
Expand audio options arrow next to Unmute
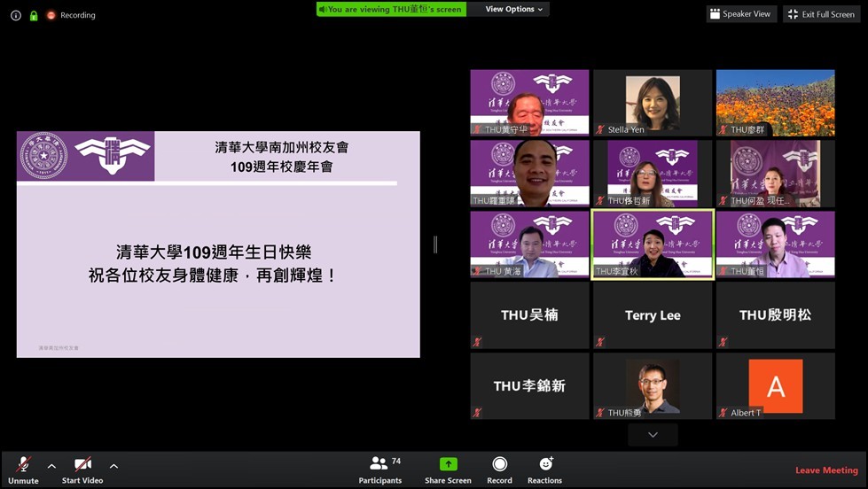point(51,466)
